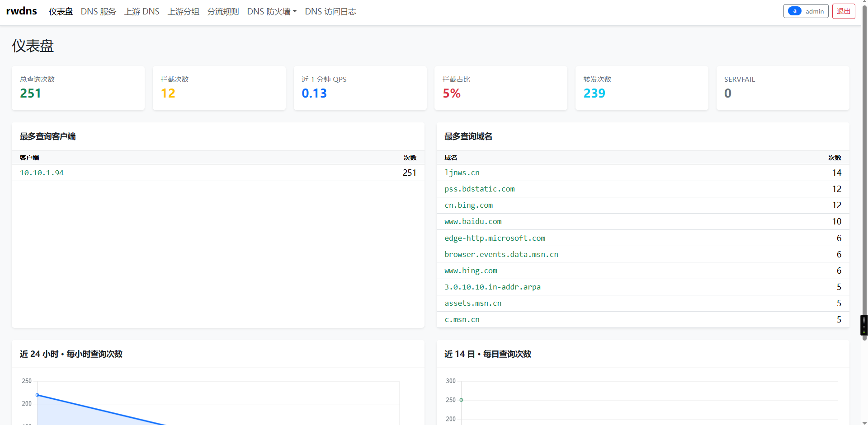
Task: Open the 上游分组 section
Action: [x=184, y=12]
